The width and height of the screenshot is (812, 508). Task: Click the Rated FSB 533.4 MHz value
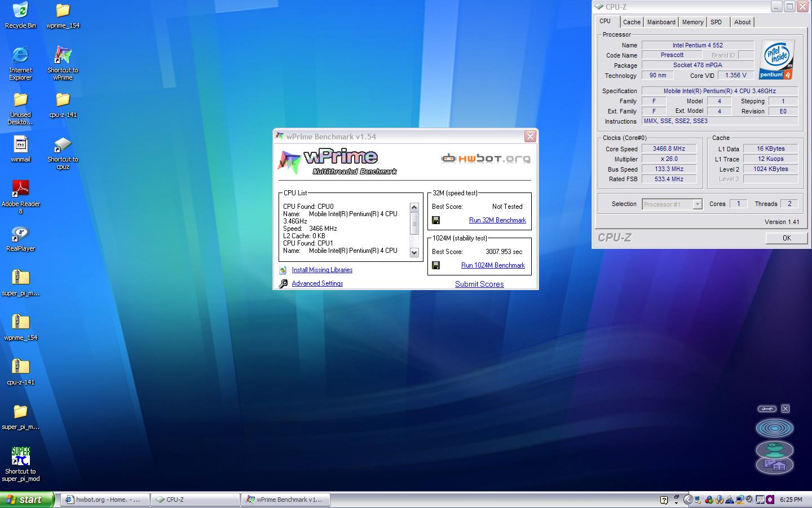coord(669,179)
